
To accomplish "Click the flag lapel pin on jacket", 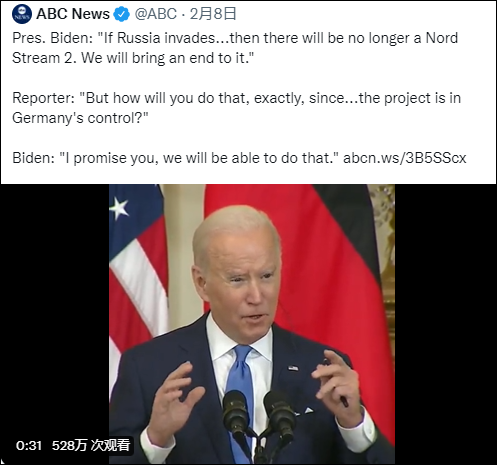I will 293,368.
